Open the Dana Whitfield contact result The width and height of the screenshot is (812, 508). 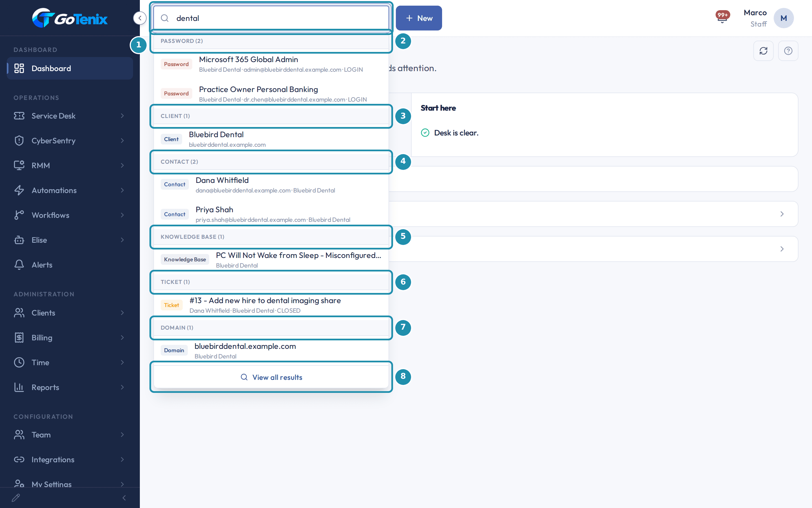tap(271, 185)
